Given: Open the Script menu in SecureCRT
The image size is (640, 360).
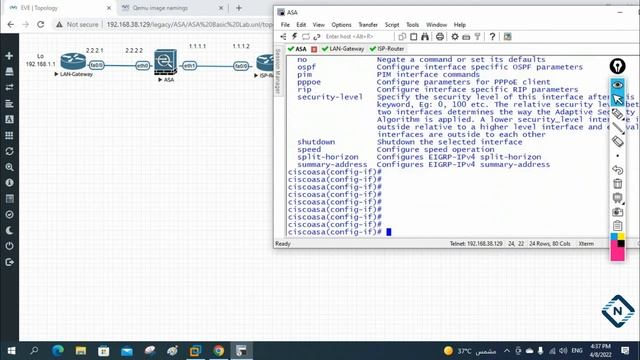Looking at the screenshot, I should pyautogui.click(x=392, y=25).
